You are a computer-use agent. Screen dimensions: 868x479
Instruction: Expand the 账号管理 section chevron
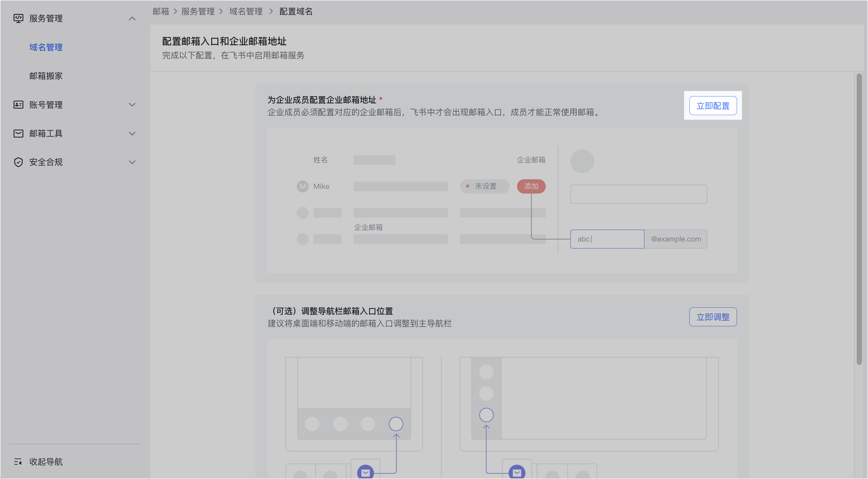[132, 105]
